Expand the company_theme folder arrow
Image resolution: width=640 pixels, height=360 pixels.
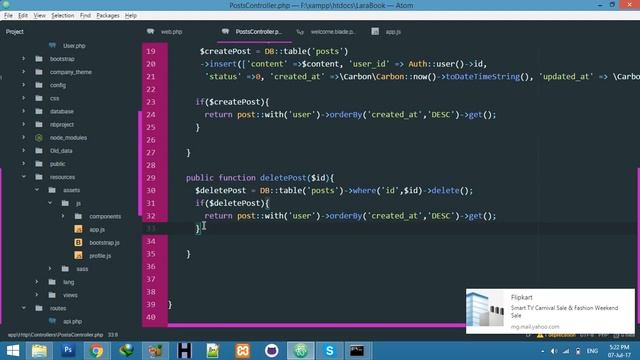pyautogui.click(x=23, y=72)
